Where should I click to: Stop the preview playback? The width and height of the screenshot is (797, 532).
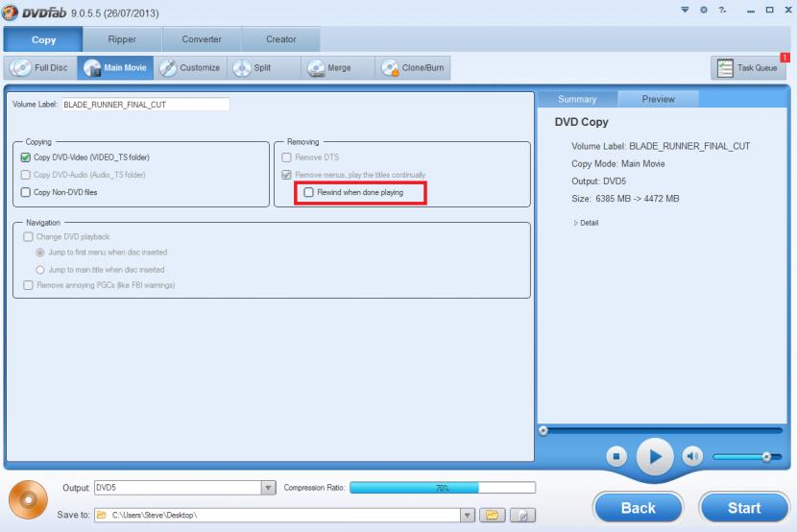tap(616, 456)
